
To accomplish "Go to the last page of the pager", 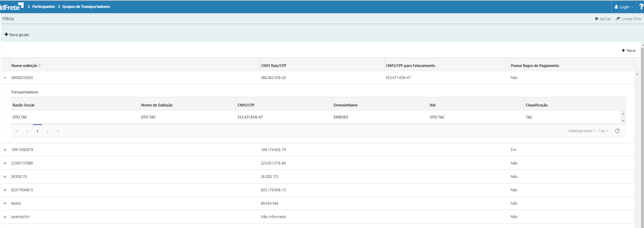I will tap(58, 131).
